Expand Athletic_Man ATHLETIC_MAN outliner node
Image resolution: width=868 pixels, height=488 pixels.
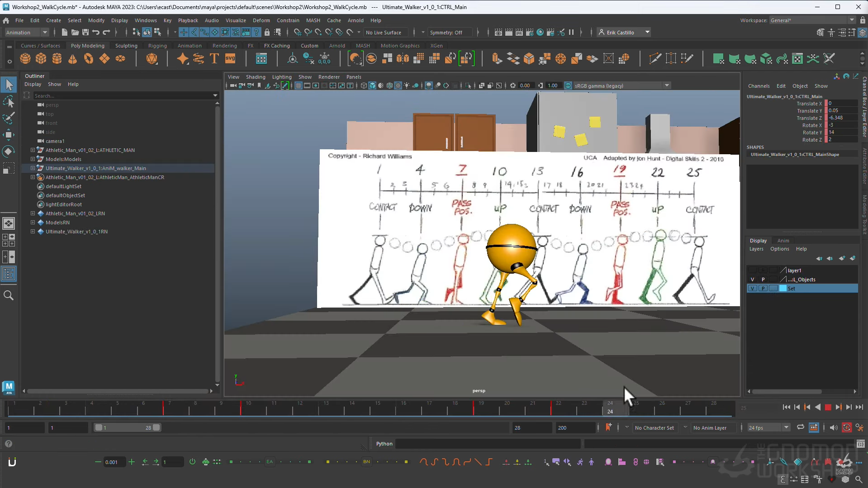pyautogui.click(x=33, y=150)
